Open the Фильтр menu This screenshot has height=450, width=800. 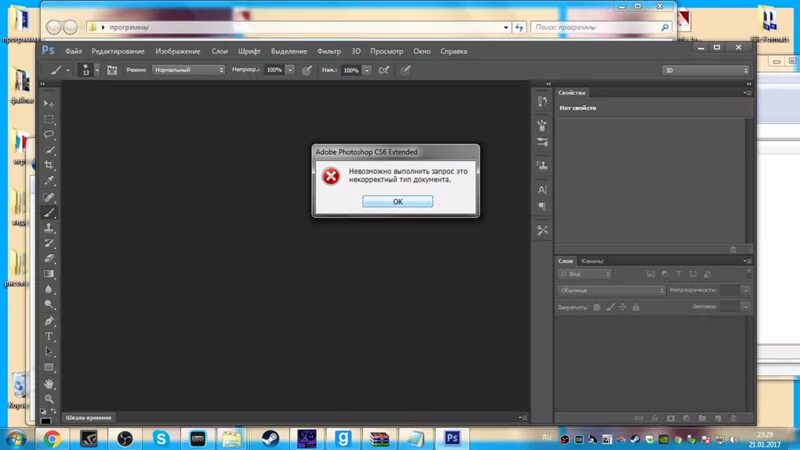pyautogui.click(x=329, y=51)
